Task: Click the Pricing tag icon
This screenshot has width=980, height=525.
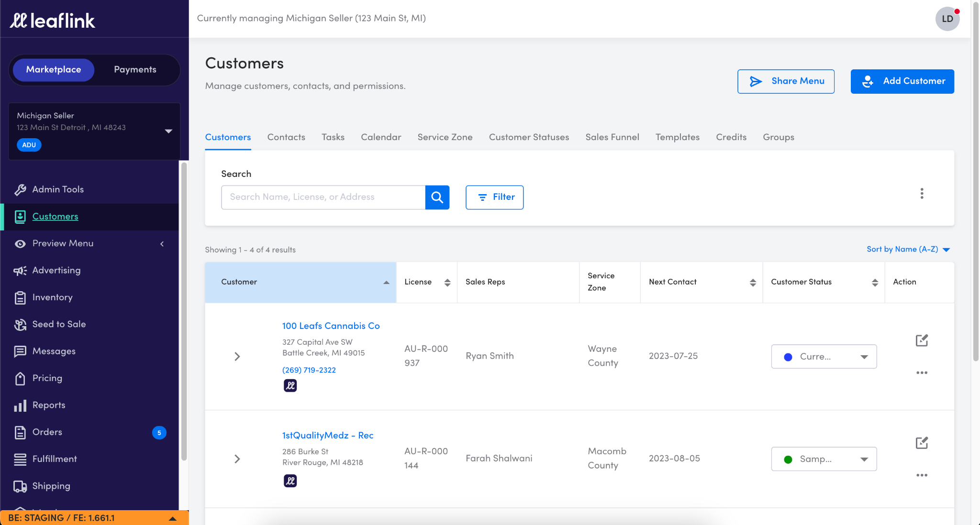Action: [x=20, y=379]
